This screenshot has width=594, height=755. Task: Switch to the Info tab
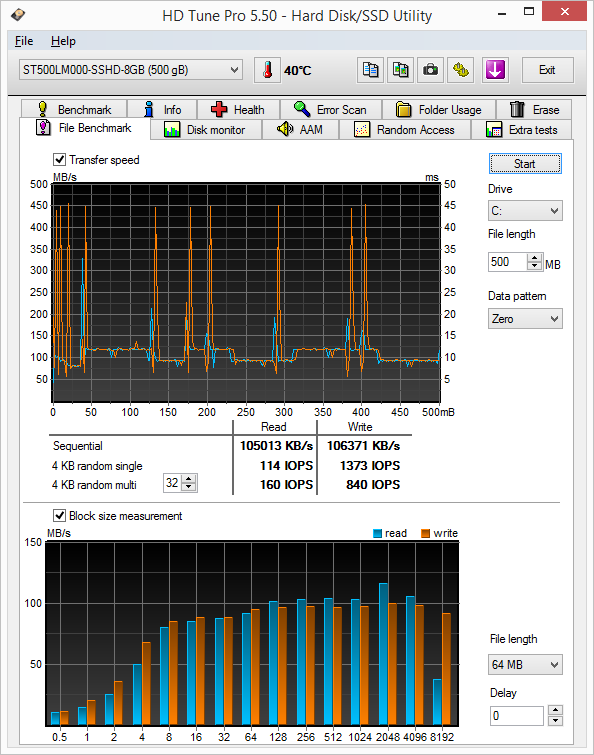tap(162, 109)
